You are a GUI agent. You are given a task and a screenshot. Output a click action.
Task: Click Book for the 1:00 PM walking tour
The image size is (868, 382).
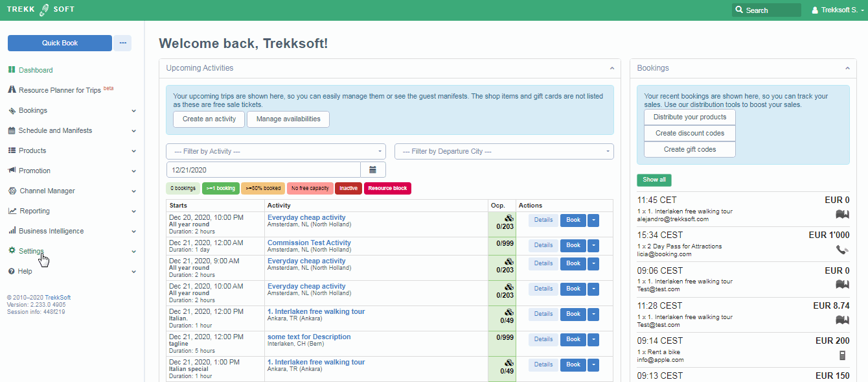tap(573, 364)
